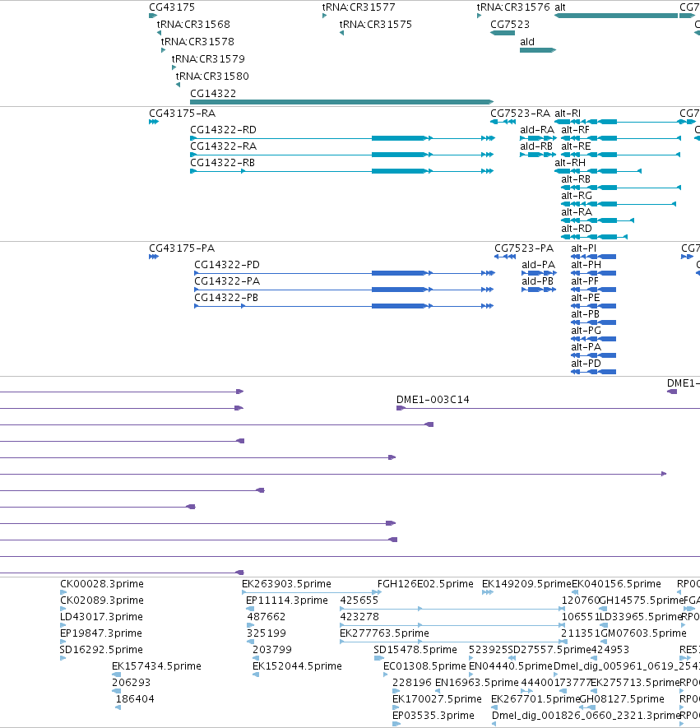Select the 206293 feature label
The width and height of the screenshot is (700, 728).
pyautogui.click(x=132, y=683)
